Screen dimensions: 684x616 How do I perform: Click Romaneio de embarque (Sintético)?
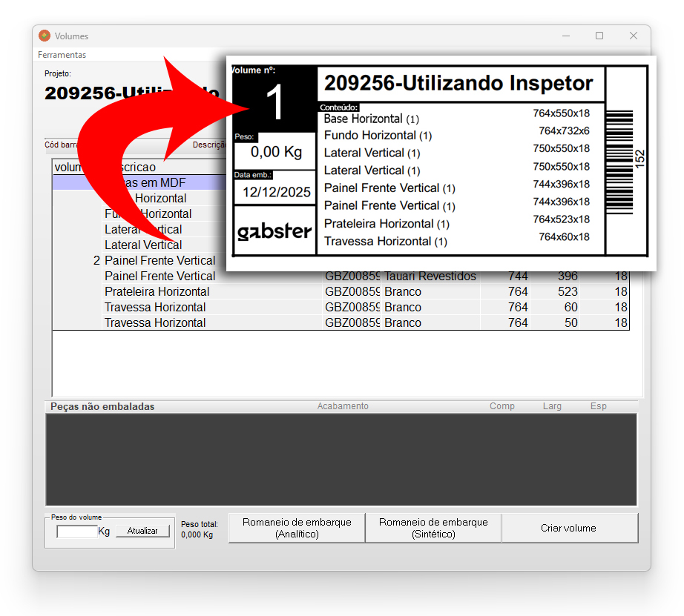[433, 528]
